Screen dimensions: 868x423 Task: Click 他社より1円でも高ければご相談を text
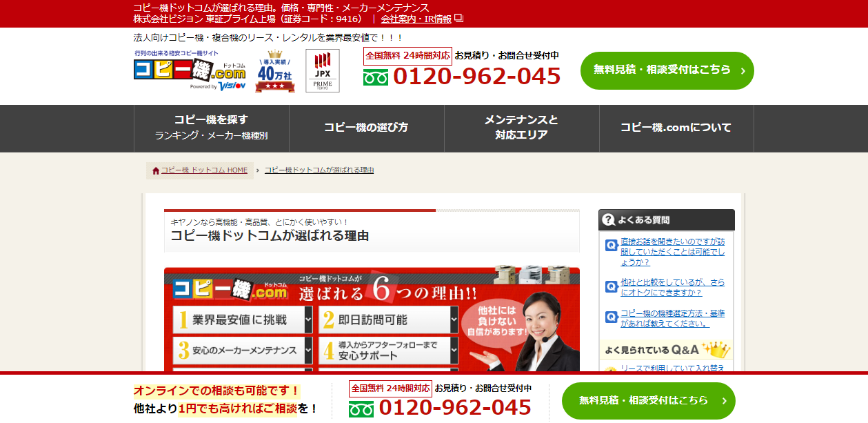[x=226, y=409]
